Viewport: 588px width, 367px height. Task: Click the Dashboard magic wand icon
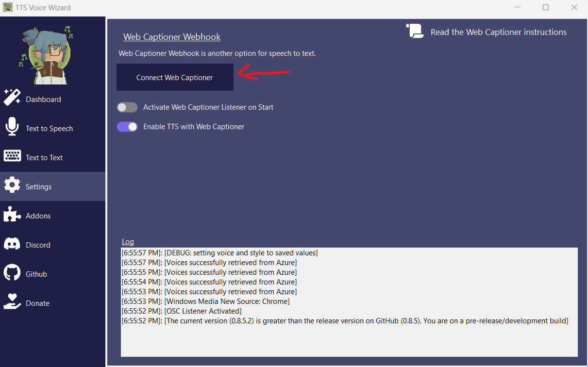(x=12, y=97)
